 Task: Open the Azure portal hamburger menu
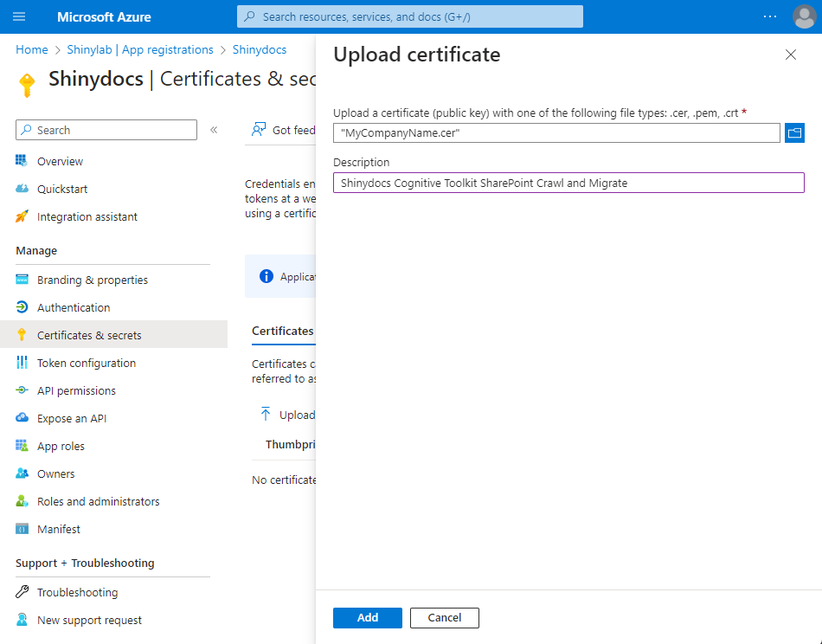tap(19, 16)
